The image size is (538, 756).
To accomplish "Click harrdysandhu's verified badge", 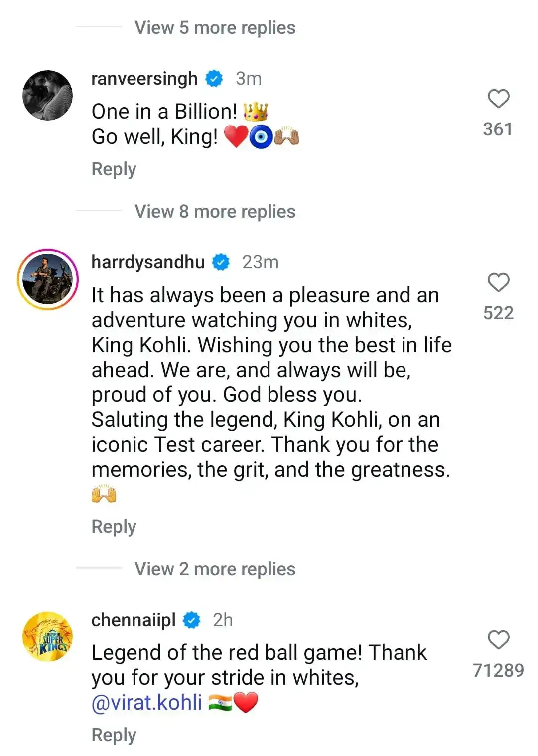I will 221,262.
